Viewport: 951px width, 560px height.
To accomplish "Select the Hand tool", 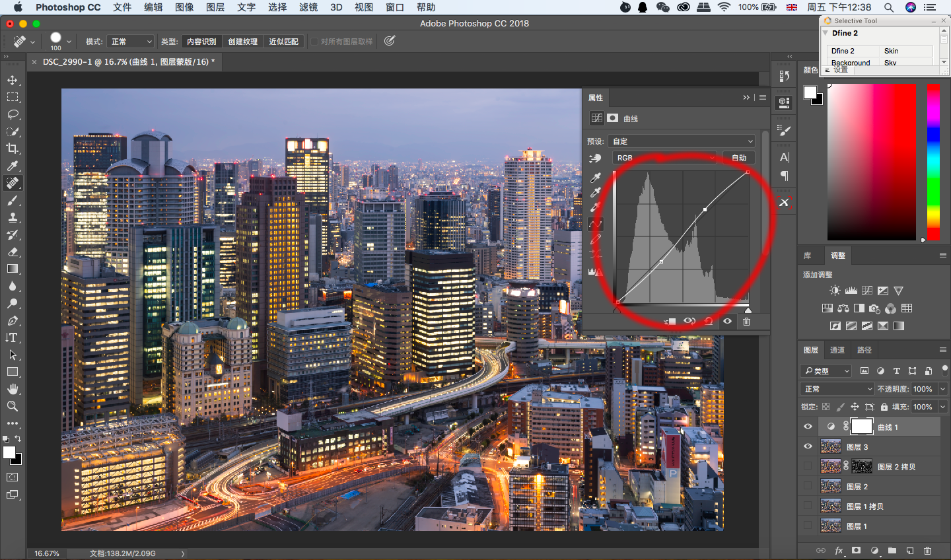I will pyautogui.click(x=13, y=389).
